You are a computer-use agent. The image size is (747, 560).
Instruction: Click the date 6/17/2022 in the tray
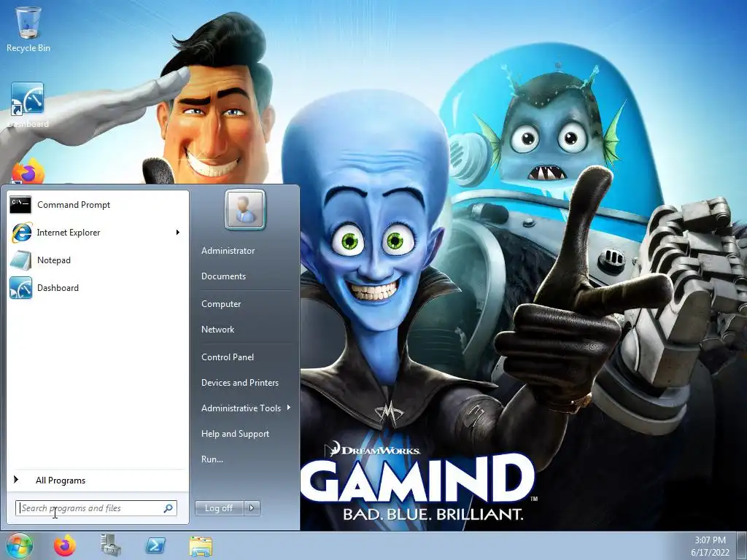(710, 553)
